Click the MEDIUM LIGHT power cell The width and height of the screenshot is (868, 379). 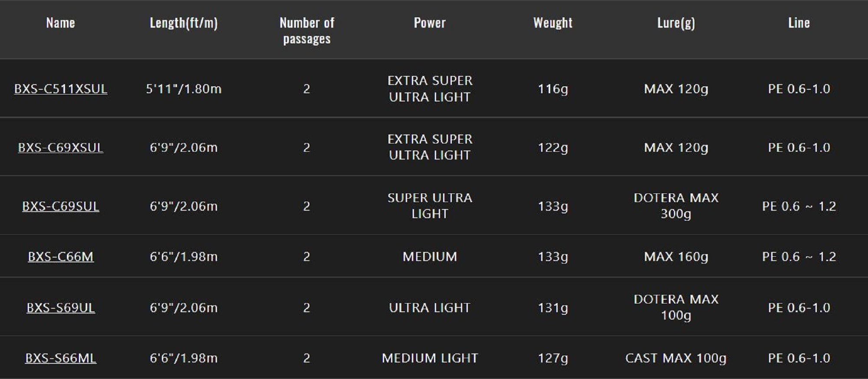click(x=430, y=358)
